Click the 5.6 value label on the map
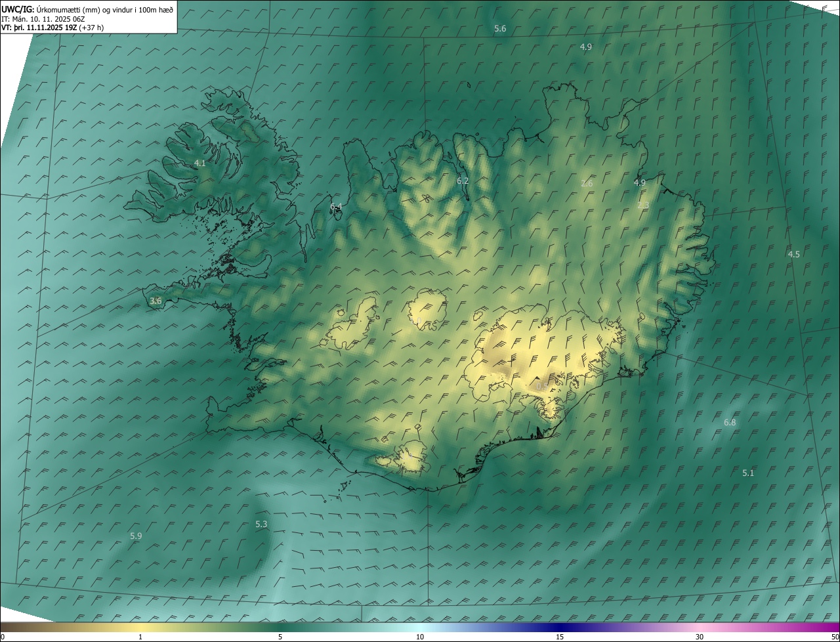Image resolution: width=840 pixels, height=642 pixels. (500, 28)
